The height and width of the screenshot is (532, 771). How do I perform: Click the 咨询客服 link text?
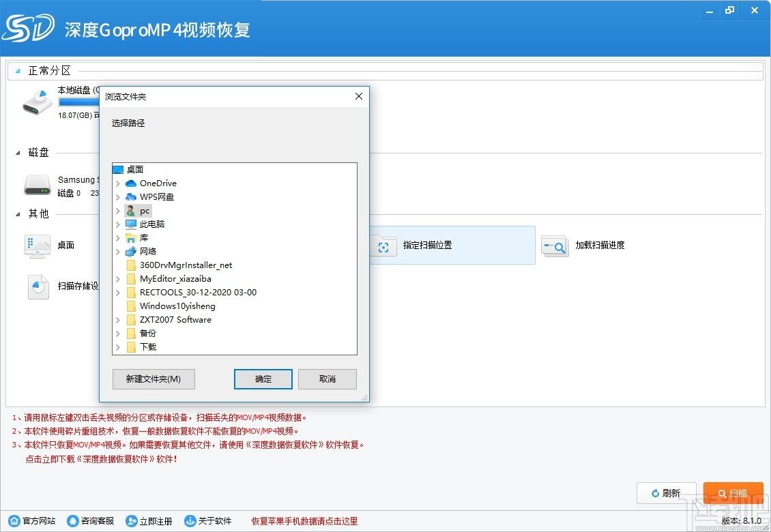98,521
